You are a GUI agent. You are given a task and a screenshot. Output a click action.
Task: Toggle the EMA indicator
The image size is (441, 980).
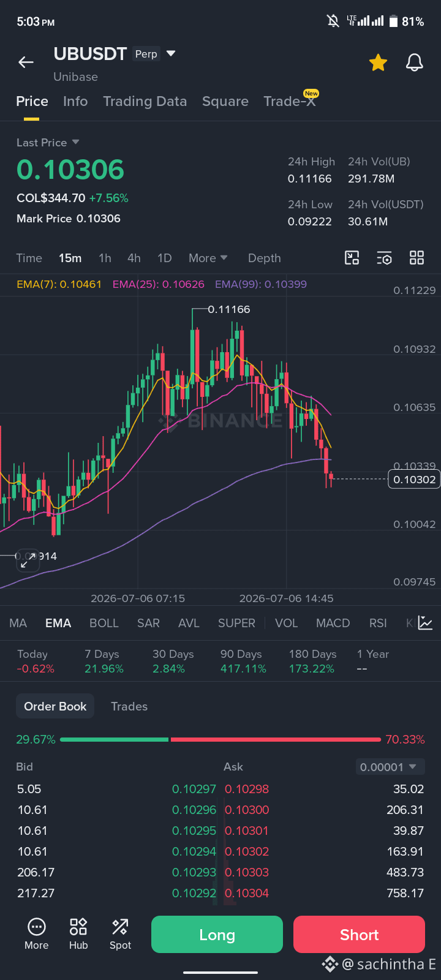(x=58, y=623)
